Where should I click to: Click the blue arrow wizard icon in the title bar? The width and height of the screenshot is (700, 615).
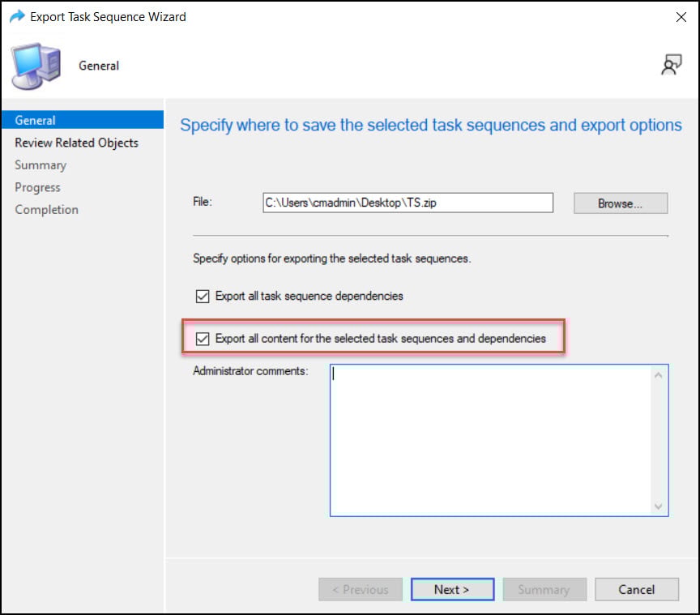coord(17,17)
